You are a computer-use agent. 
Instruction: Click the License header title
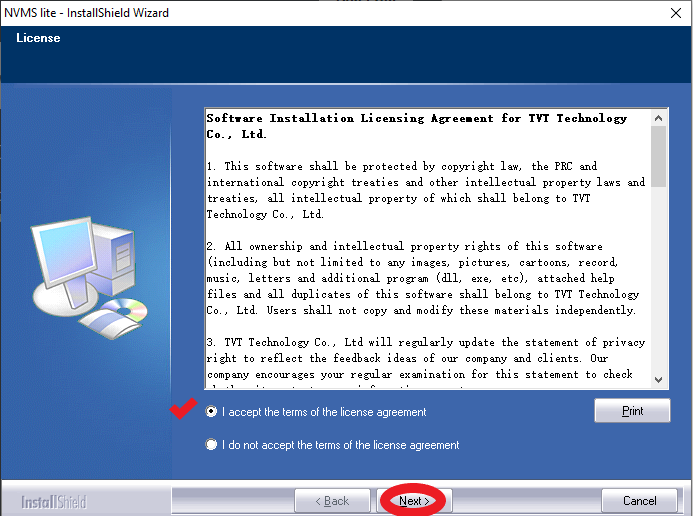point(38,38)
